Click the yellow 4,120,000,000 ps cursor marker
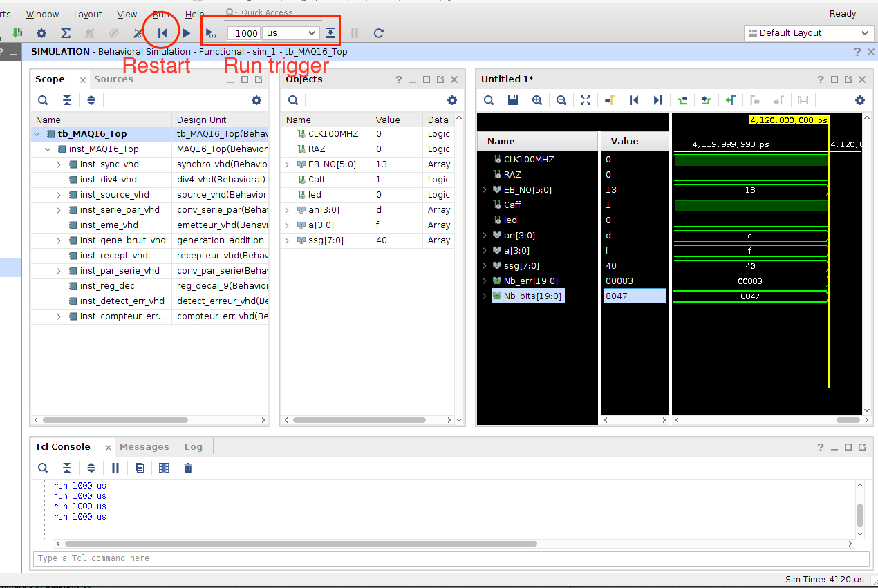 pyautogui.click(x=788, y=120)
